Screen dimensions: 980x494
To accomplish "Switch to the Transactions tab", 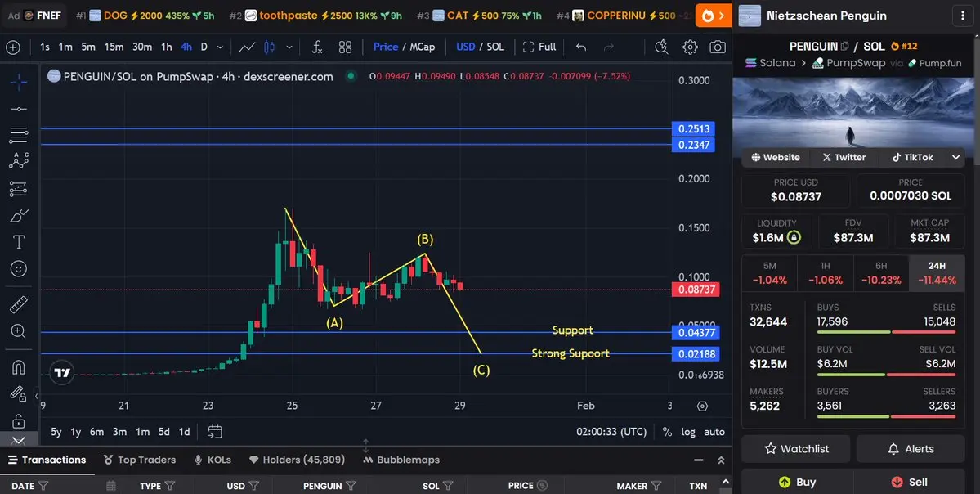I will 47,460.
